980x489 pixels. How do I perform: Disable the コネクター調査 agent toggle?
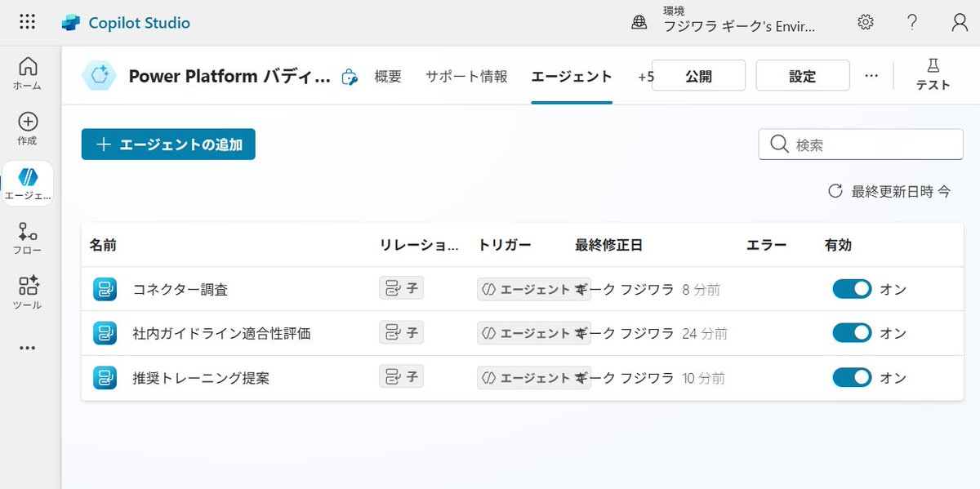tap(852, 287)
